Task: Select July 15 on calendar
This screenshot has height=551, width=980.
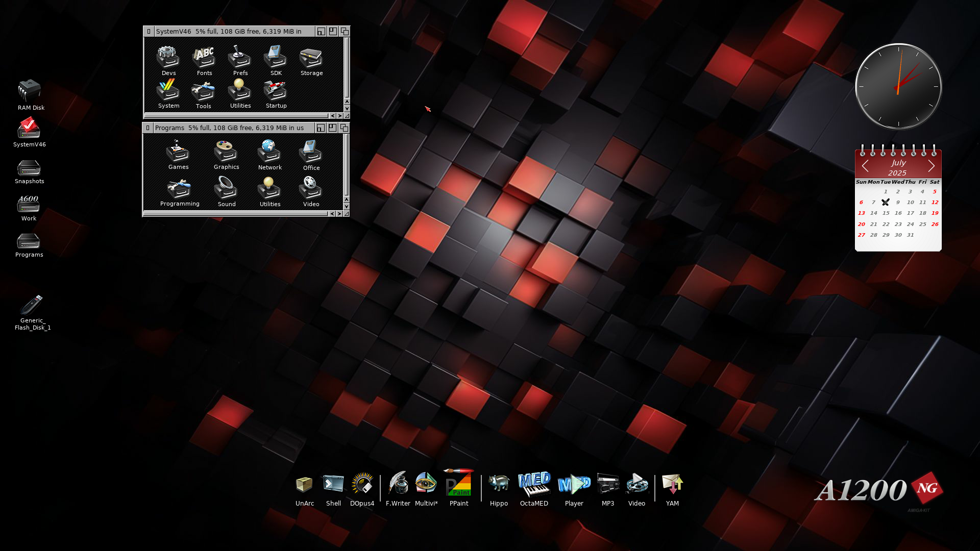Action: (886, 213)
